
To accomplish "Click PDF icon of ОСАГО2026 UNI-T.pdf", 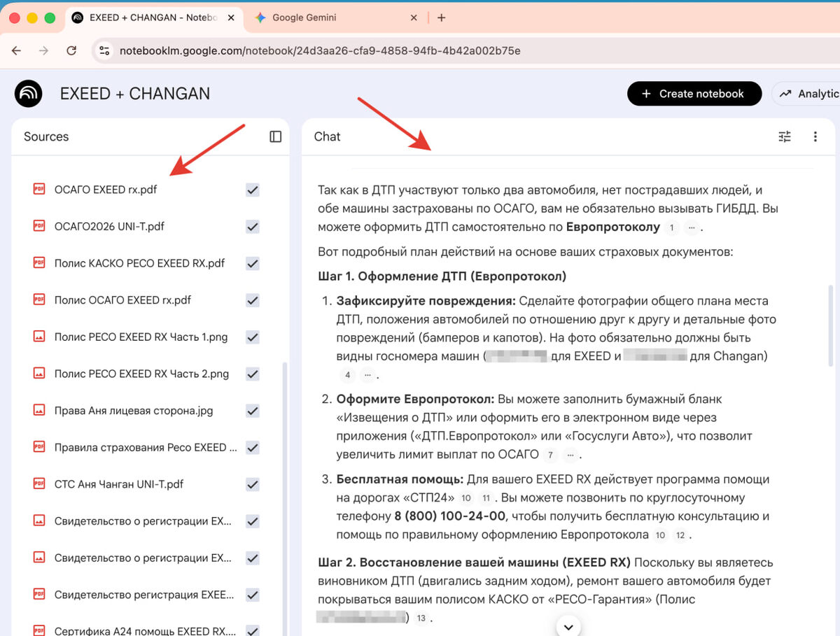I will point(39,226).
